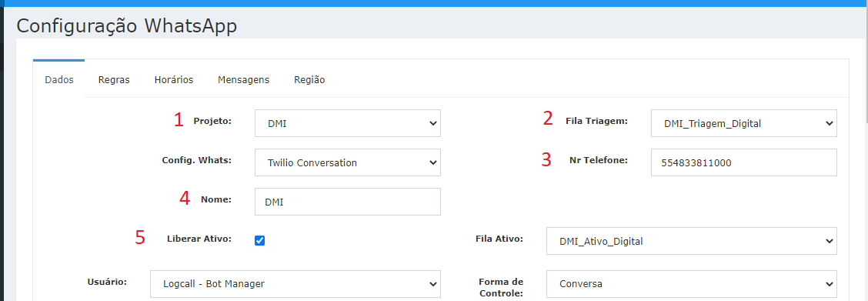
Task: Select the Região tab
Action: [309, 80]
